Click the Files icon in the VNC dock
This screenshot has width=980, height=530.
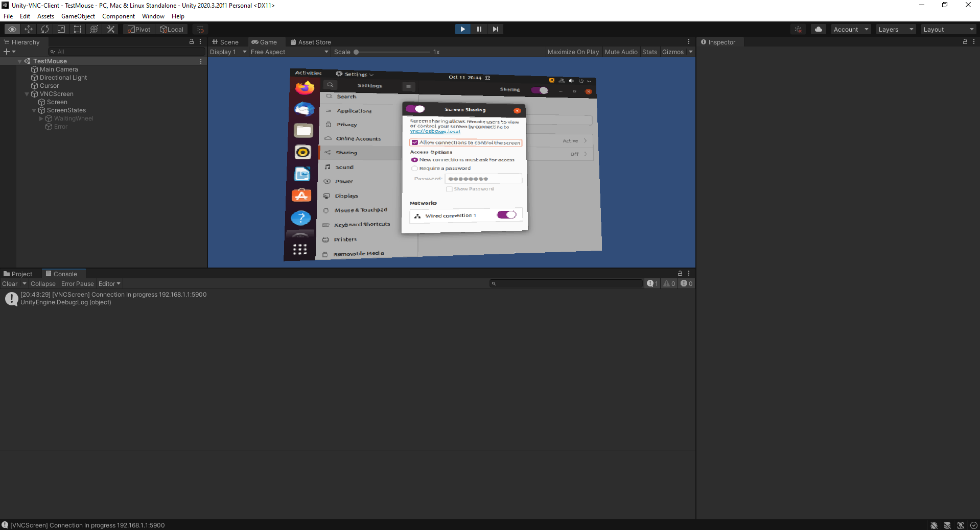[x=304, y=131]
